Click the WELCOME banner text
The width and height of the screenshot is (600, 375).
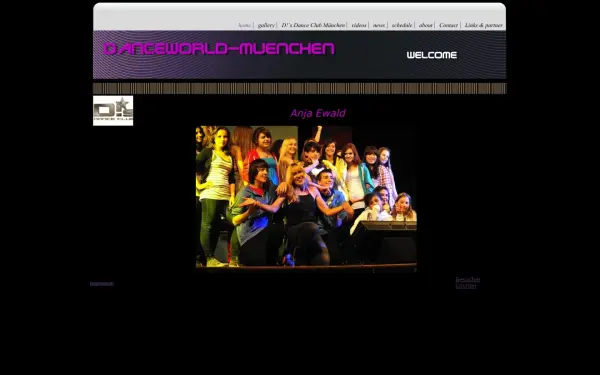click(x=432, y=55)
